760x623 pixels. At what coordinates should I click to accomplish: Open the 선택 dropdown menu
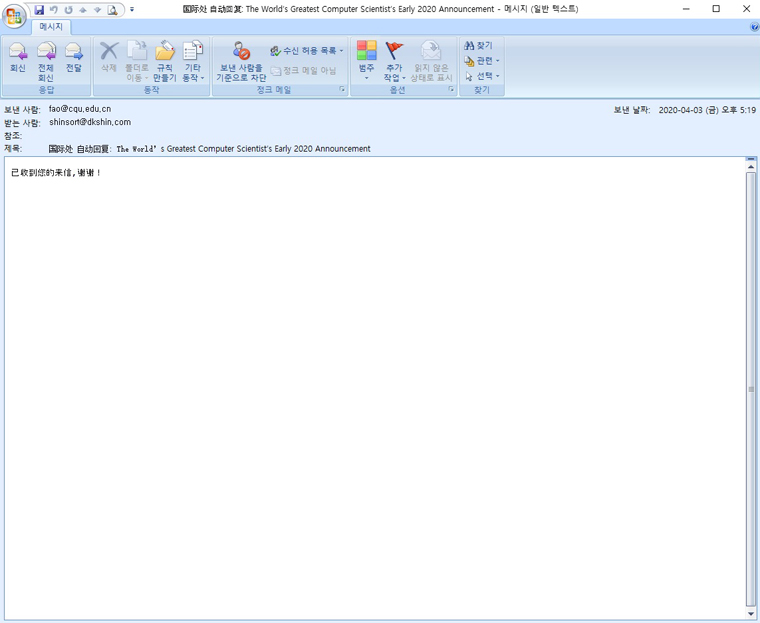pos(483,76)
